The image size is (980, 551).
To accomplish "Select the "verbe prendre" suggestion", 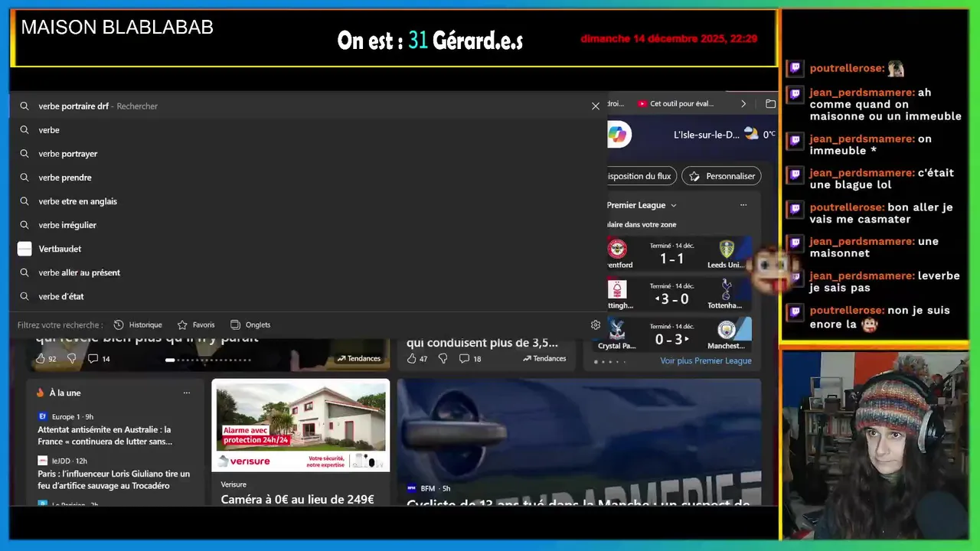I will (x=309, y=178).
